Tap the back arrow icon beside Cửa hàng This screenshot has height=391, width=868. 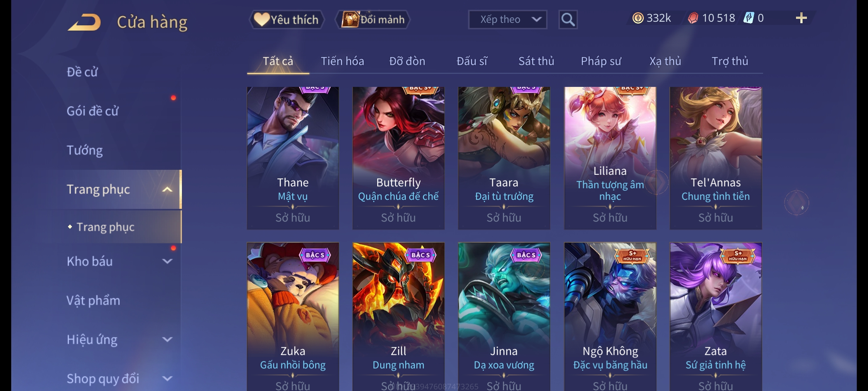(x=84, y=22)
